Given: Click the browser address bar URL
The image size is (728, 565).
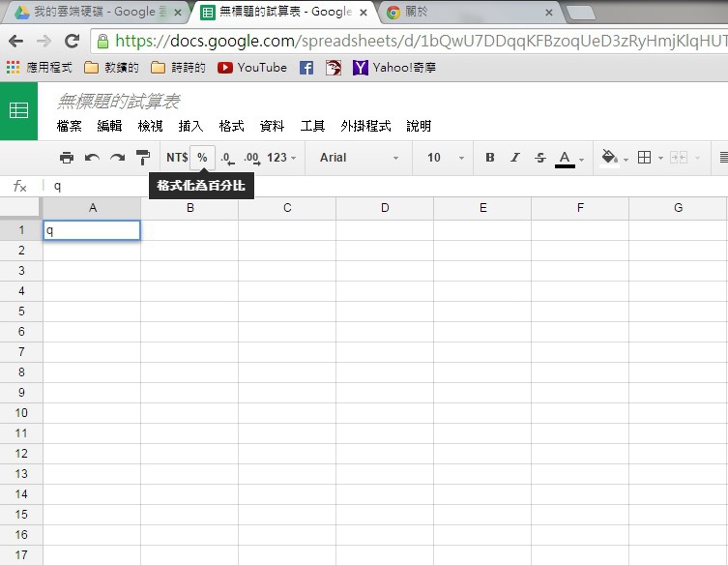Looking at the screenshot, I should coord(421,42).
